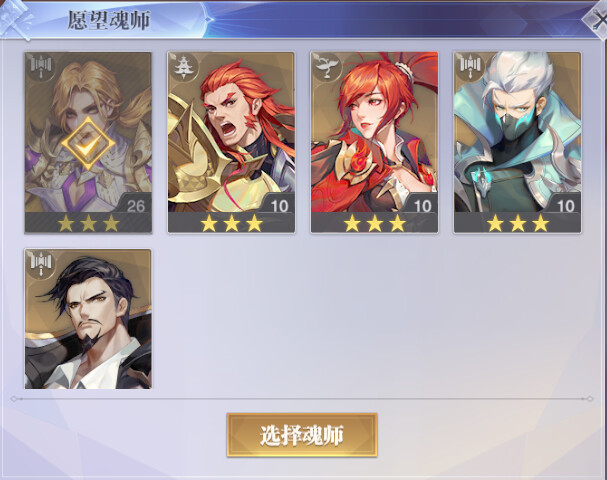Select the red-haired shouting warrior card

click(231, 142)
